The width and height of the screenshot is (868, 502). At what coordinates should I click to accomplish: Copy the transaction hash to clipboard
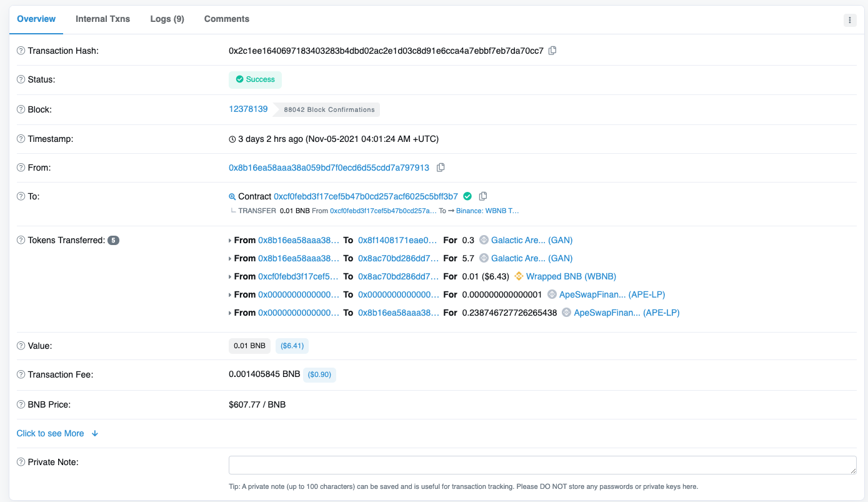(x=552, y=51)
